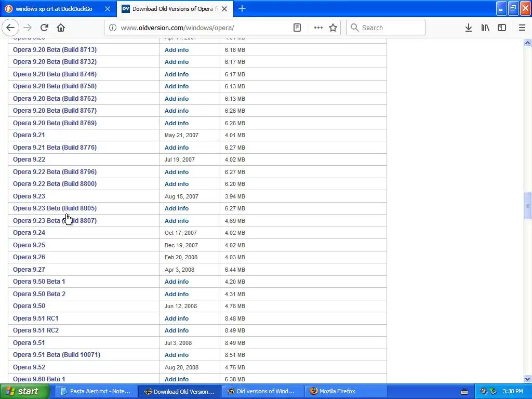Click Add info for Opera 9.20 Beta Build 8713
Viewport: 532px width, 399px height.
(x=177, y=50)
